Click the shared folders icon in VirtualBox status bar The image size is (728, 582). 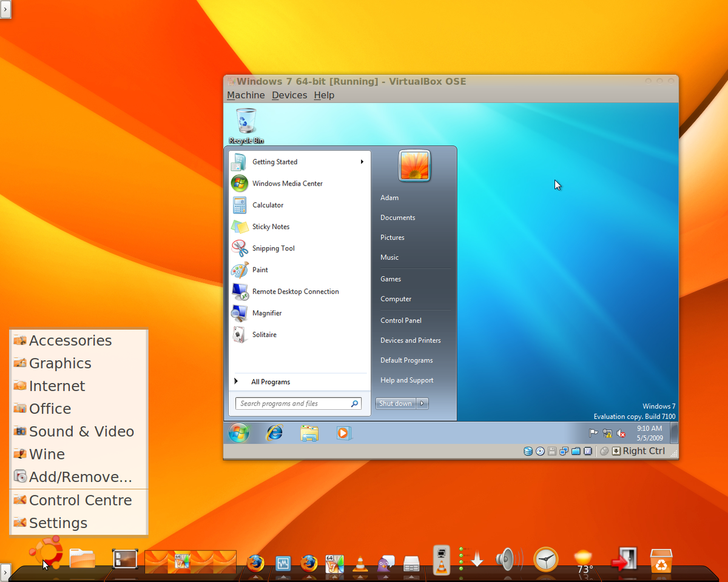(x=576, y=451)
